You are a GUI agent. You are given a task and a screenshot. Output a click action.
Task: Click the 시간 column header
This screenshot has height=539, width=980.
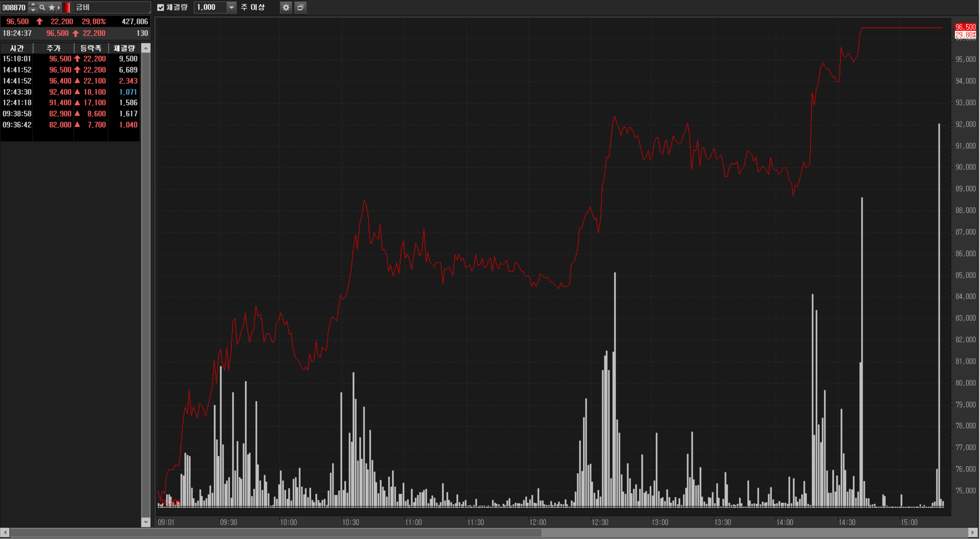click(16, 48)
